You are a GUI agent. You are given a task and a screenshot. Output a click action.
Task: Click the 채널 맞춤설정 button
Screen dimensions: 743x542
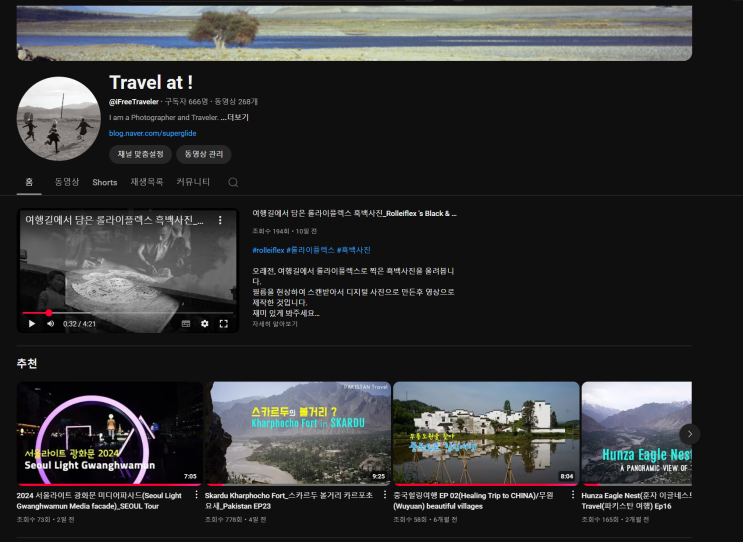pos(140,154)
